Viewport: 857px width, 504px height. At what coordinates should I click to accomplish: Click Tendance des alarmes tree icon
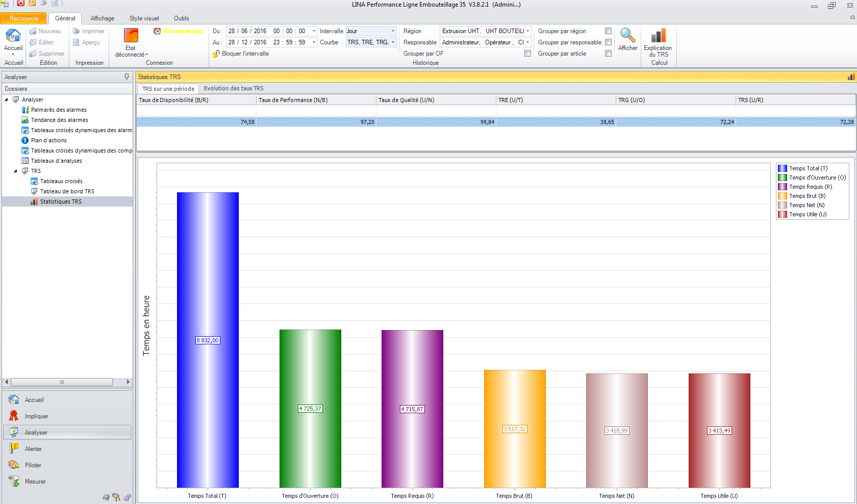[25, 120]
